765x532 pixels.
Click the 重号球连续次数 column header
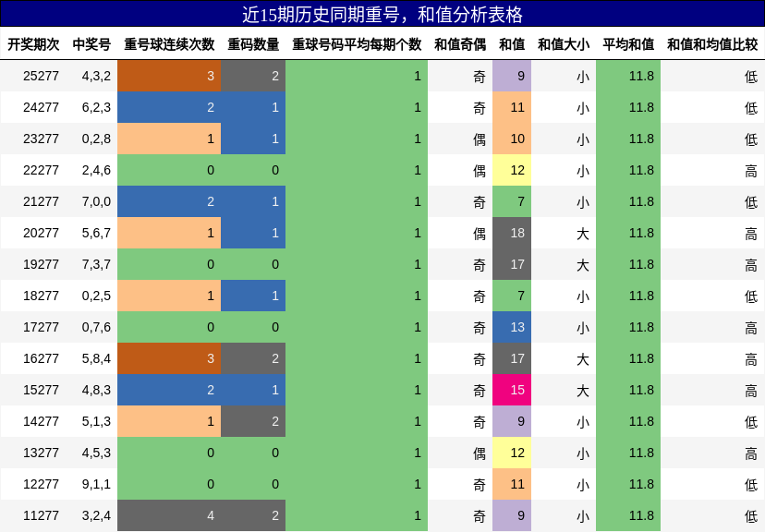tap(169, 44)
